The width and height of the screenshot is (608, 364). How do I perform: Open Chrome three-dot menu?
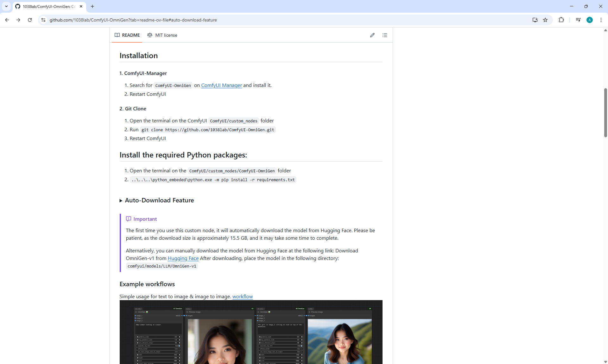pos(601,20)
